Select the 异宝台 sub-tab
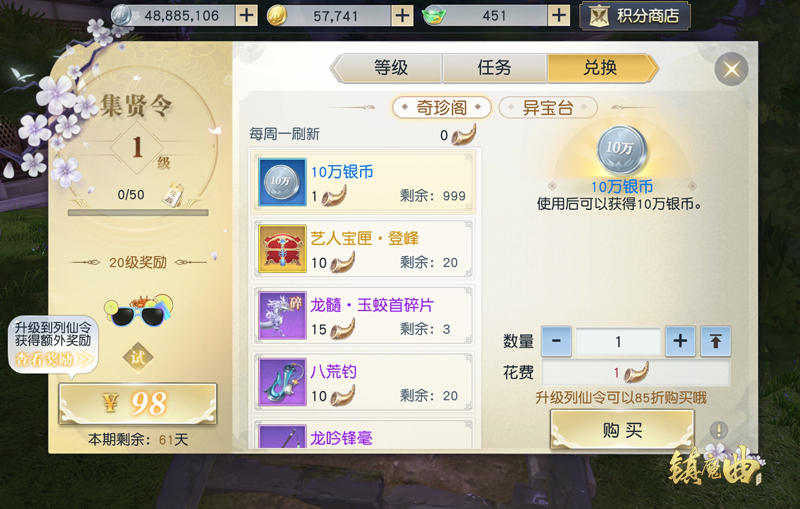The height and width of the screenshot is (509, 800). [548, 108]
